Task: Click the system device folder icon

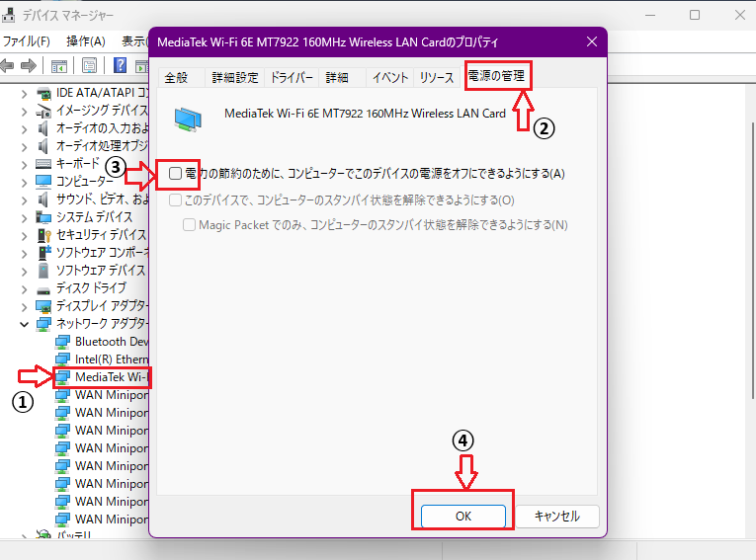Action: (x=43, y=217)
